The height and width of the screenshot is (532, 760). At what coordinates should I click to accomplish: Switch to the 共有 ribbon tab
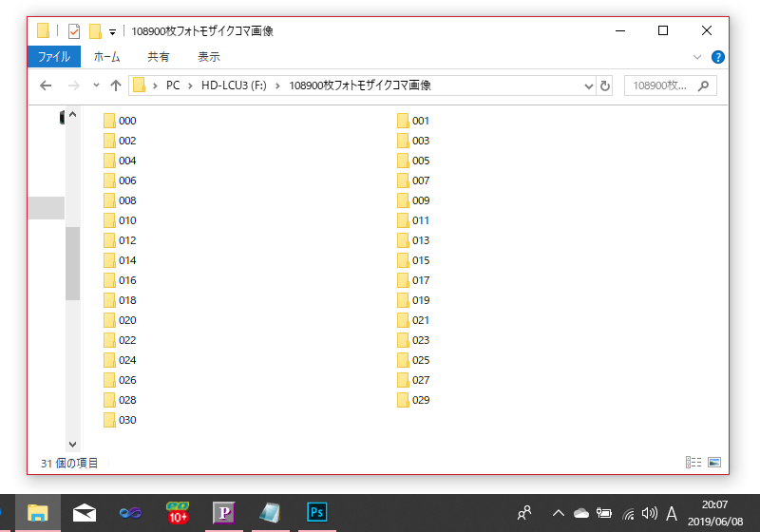[159, 57]
